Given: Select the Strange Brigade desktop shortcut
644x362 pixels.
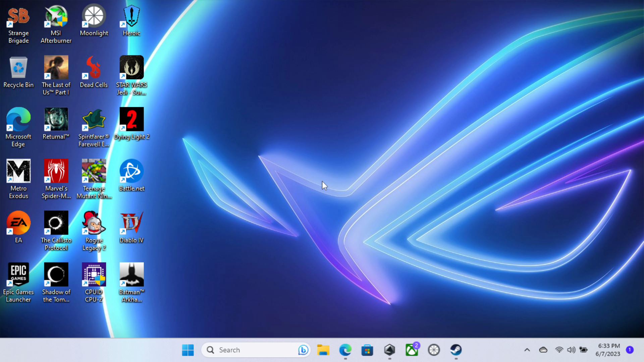Looking at the screenshot, I should pos(18,17).
